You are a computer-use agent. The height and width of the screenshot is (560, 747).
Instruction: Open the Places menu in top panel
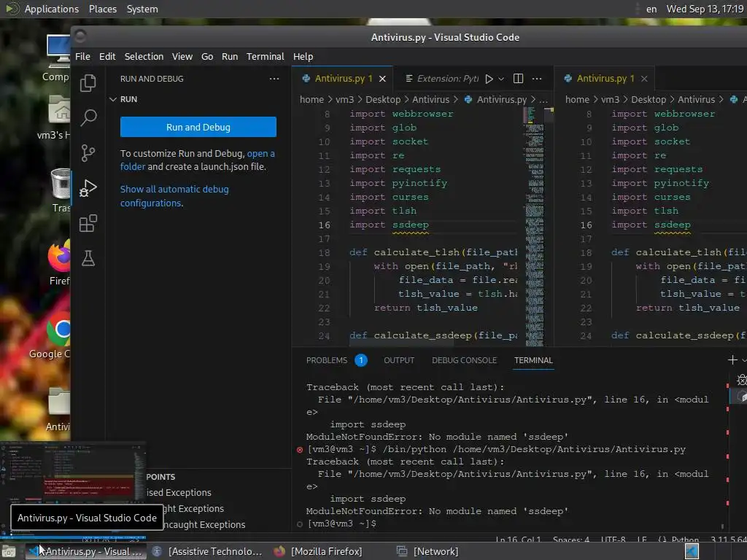[x=103, y=9]
